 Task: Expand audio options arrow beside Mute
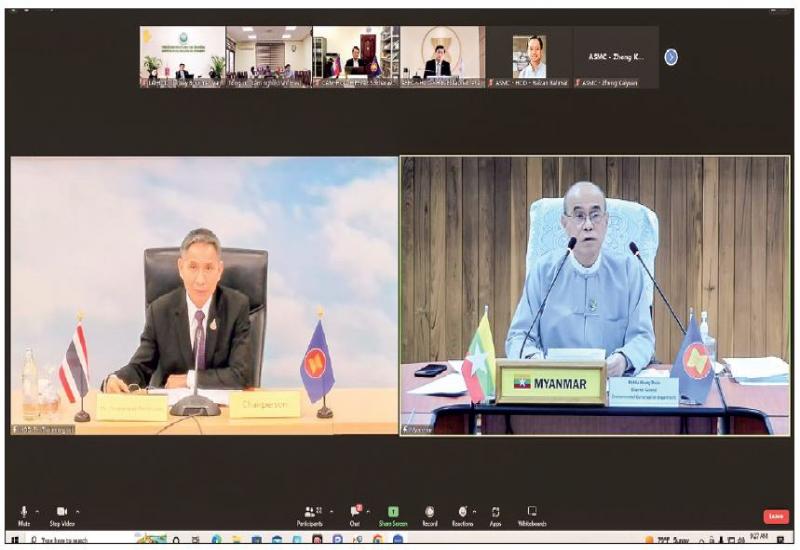click(x=38, y=512)
